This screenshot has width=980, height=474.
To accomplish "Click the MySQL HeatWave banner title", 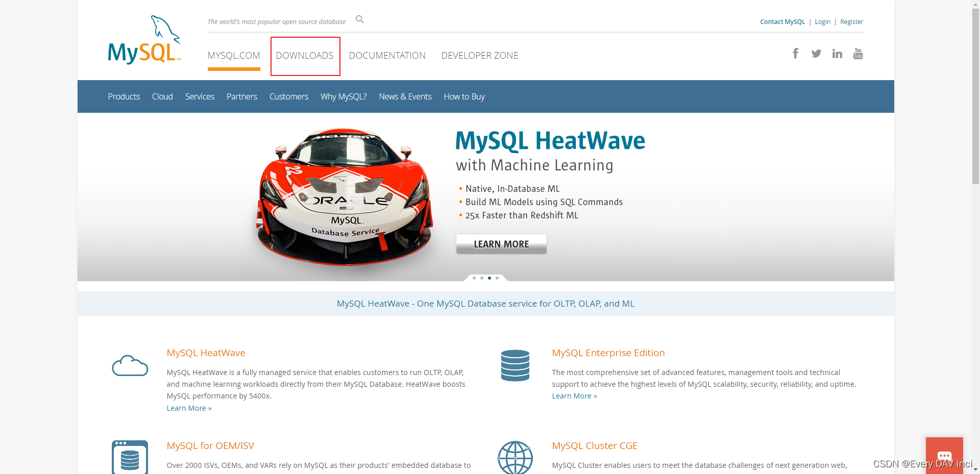I will pyautogui.click(x=550, y=141).
